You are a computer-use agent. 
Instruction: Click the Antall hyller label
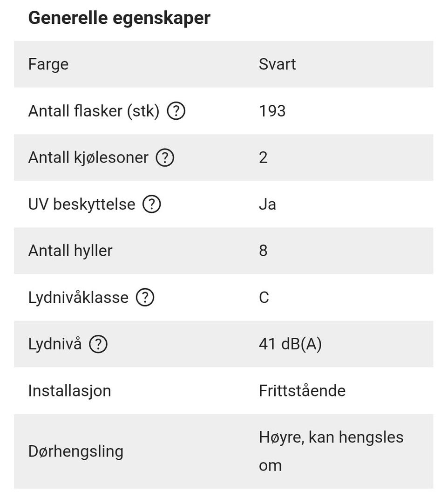[70, 251]
